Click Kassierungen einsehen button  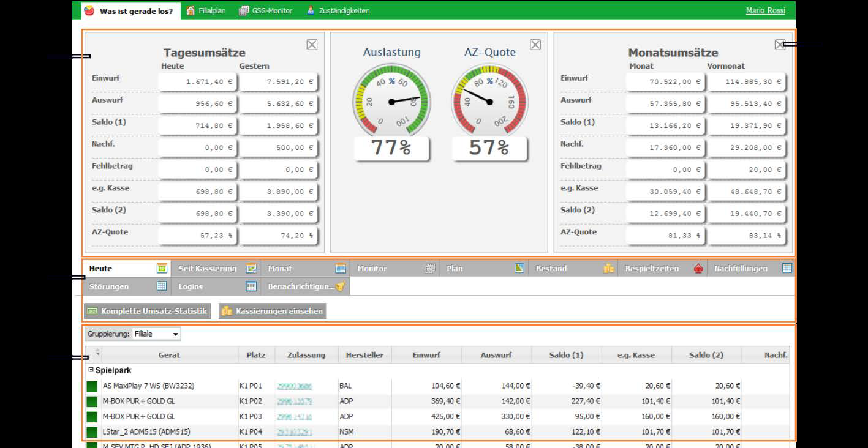pyautogui.click(x=272, y=311)
